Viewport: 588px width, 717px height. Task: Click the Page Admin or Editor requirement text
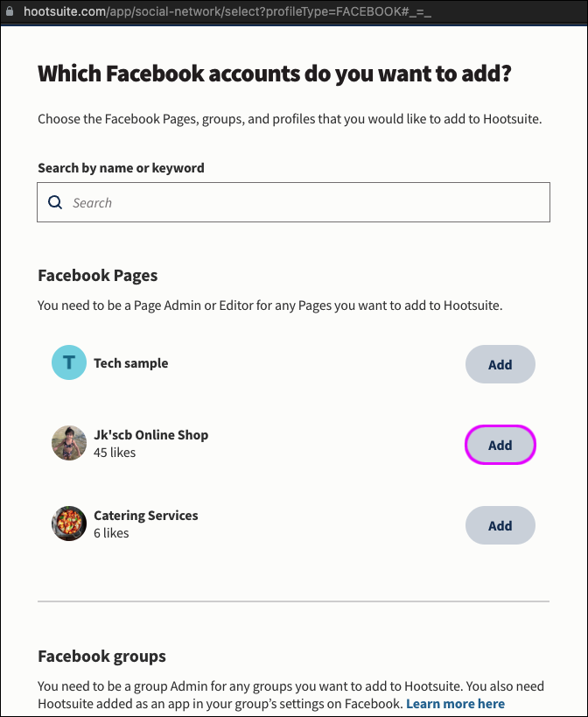pyautogui.click(x=269, y=306)
